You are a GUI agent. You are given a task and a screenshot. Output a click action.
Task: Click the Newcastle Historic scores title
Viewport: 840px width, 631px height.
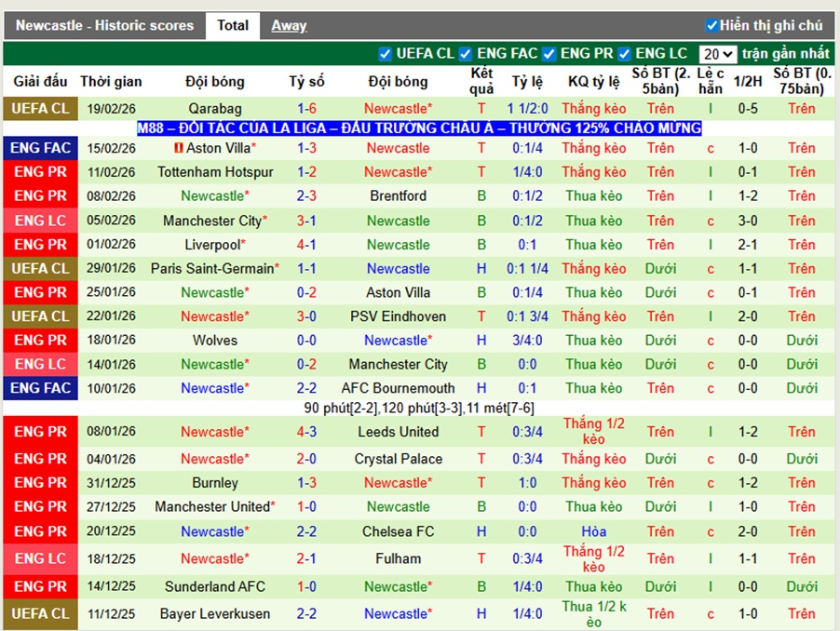pos(104,25)
